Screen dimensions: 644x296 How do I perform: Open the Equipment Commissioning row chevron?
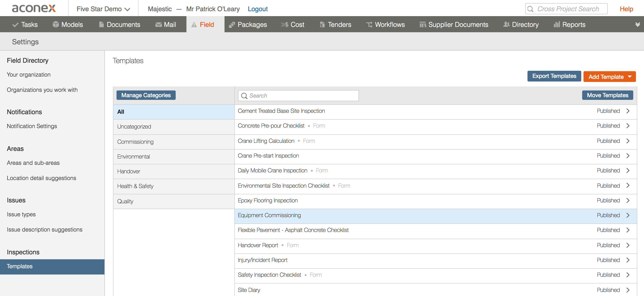628,215
